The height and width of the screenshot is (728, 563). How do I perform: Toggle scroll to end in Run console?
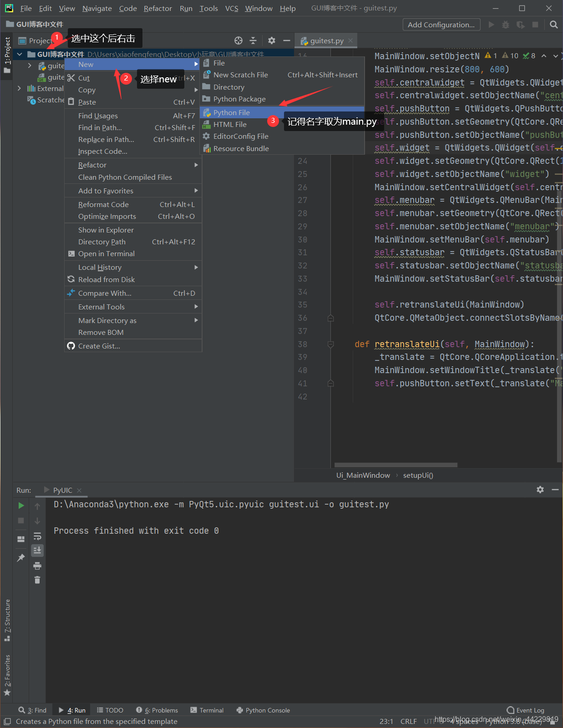click(x=37, y=551)
